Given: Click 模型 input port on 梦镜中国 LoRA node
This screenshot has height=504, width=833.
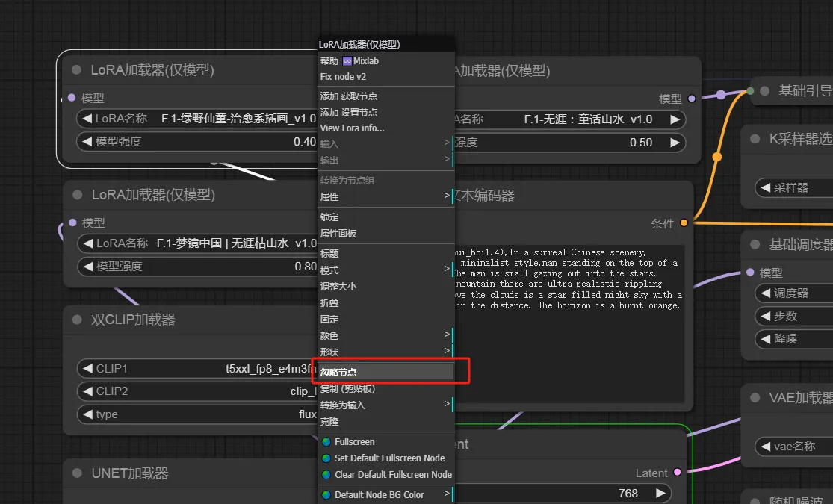Looking at the screenshot, I should click(72, 223).
